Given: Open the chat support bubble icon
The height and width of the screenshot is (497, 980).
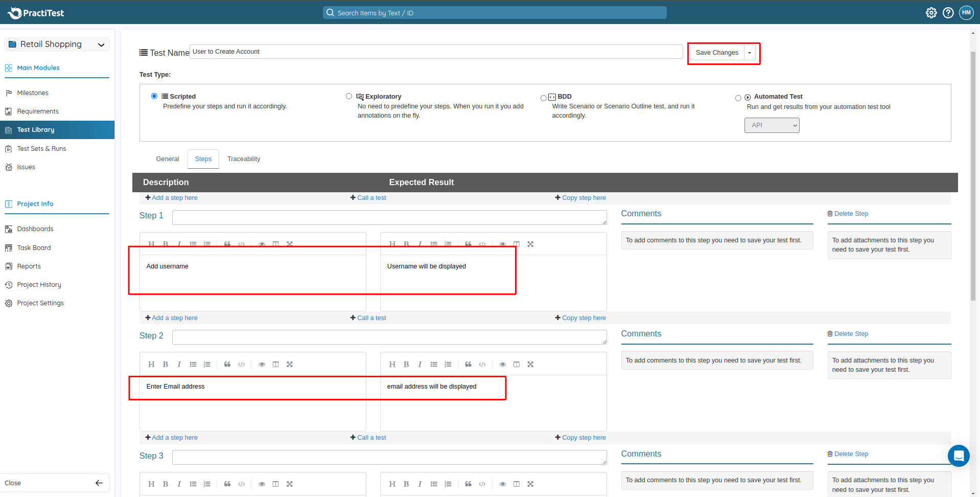Looking at the screenshot, I should pyautogui.click(x=958, y=456).
